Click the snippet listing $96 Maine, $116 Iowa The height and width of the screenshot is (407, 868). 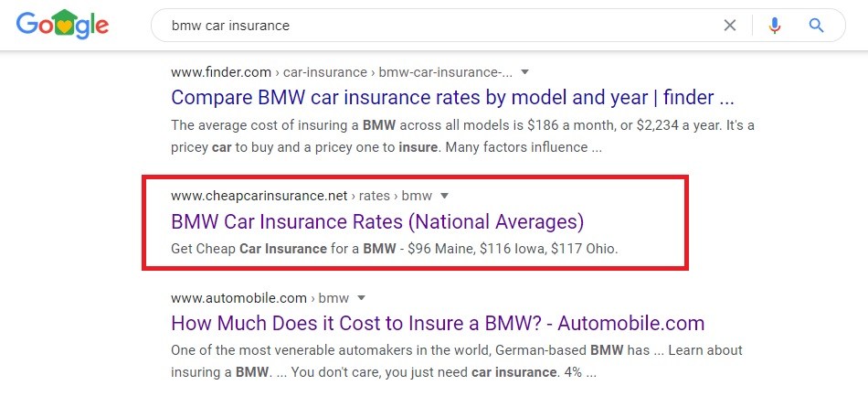click(x=394, y=249)
